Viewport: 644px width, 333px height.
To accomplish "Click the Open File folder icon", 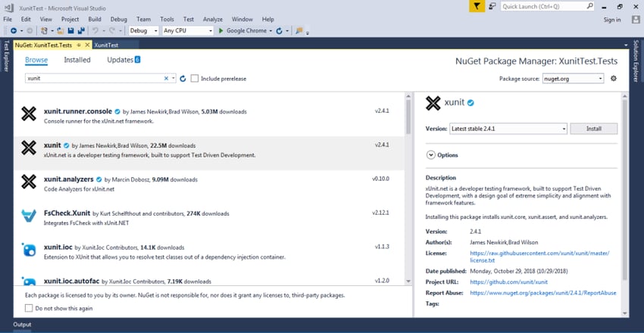I will pos(60,31).
